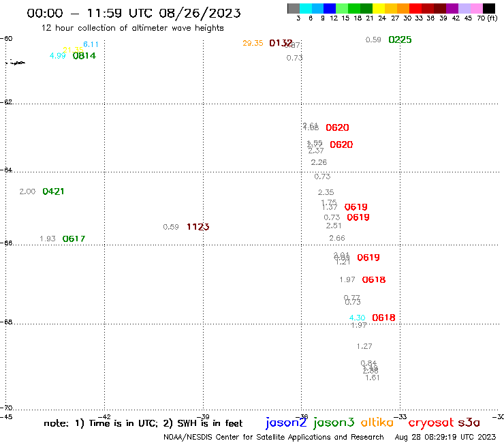
Task: Select the lavender 45 ft legend swatch
Action: coord(464,8)
